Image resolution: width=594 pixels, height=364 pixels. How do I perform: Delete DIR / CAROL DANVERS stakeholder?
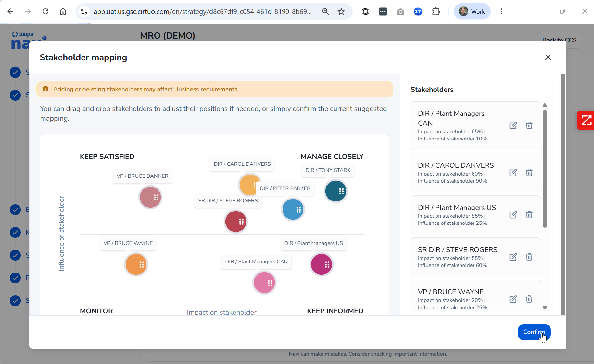click(x=529, y=173)
